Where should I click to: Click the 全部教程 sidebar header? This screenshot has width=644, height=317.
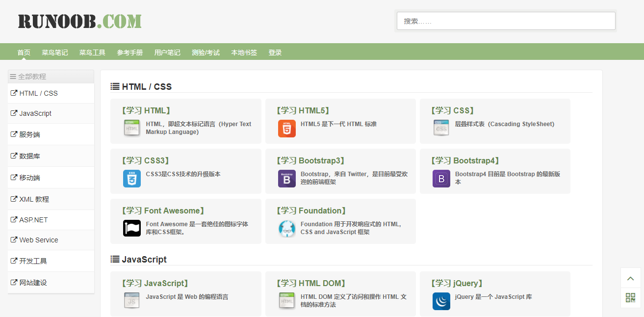[51, 77]
